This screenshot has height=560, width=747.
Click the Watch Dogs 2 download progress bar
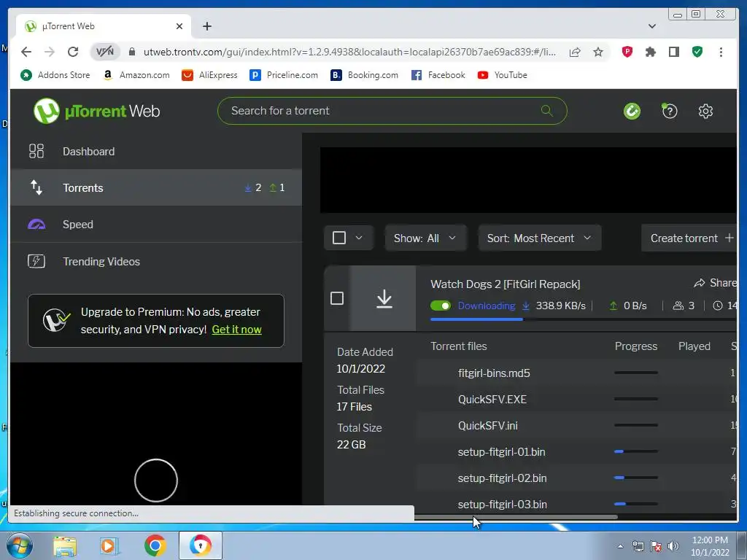(583, 319)
